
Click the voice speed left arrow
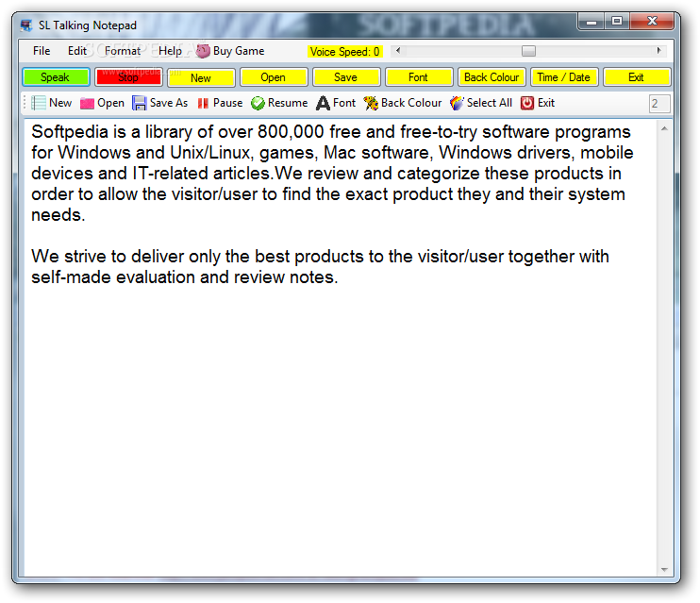click(x=398, y=51)
